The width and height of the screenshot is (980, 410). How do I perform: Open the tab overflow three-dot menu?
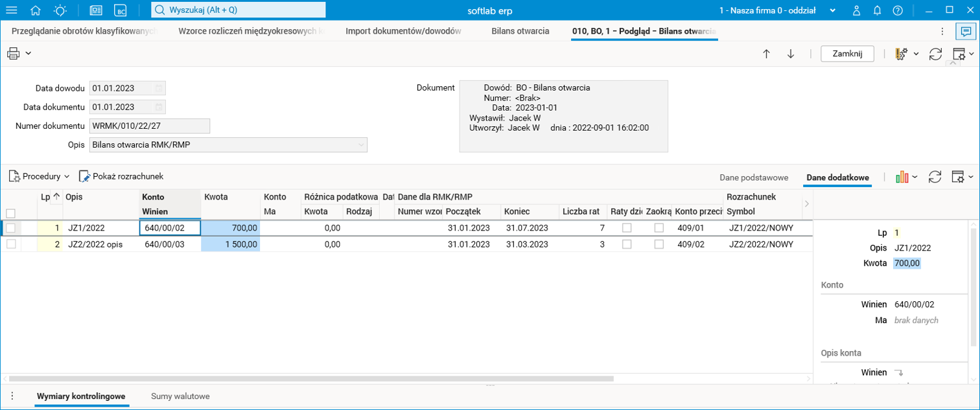pos(942,31)
